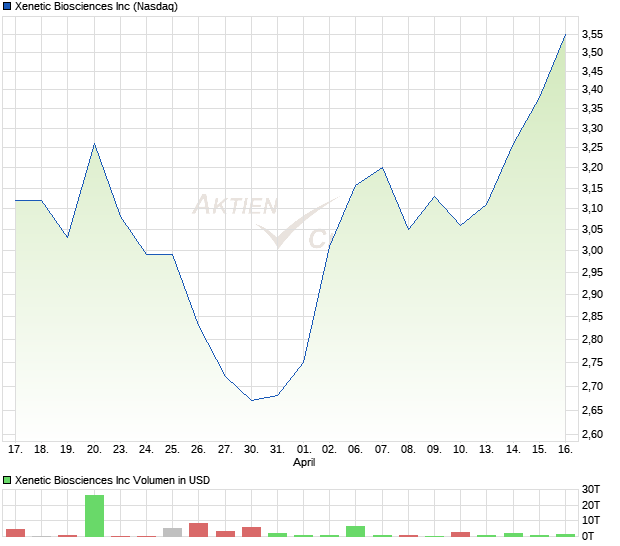Click the 26. date label
The height and width of the screenshot is (546, 620).
coord(198,450)
